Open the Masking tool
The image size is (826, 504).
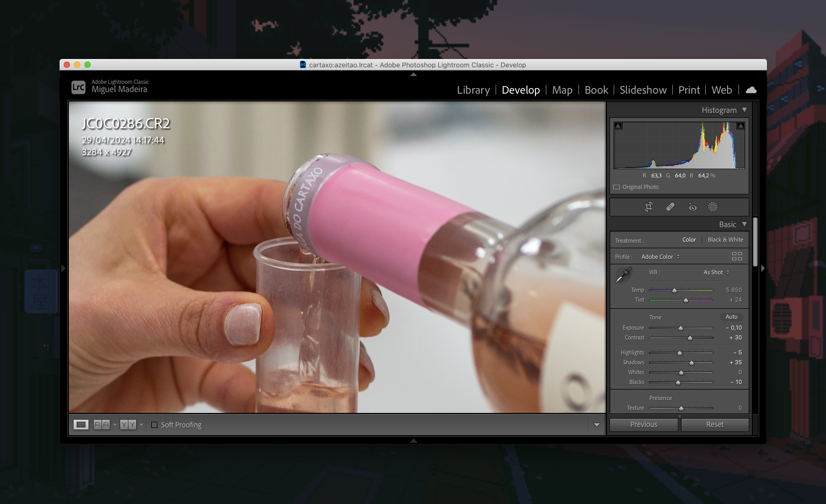point(713,207)
